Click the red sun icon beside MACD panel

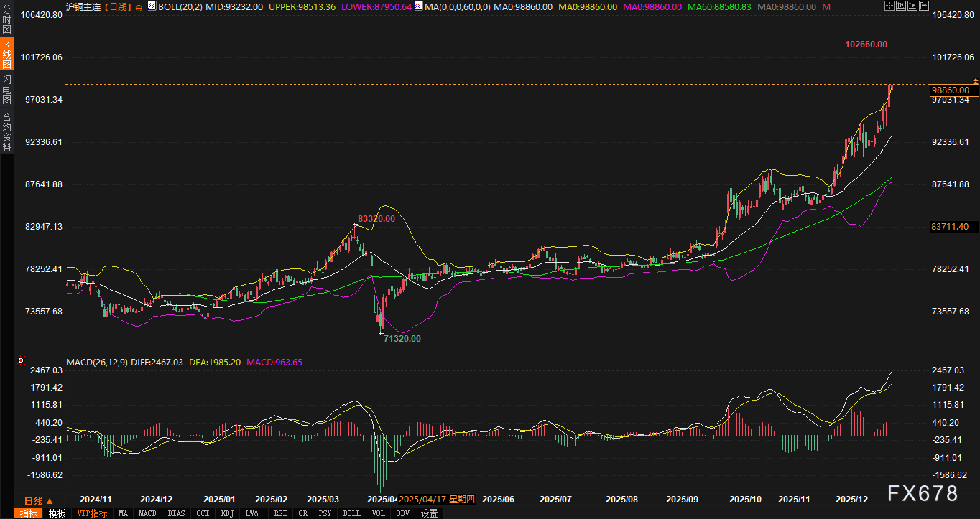click(x=21, y=360)
